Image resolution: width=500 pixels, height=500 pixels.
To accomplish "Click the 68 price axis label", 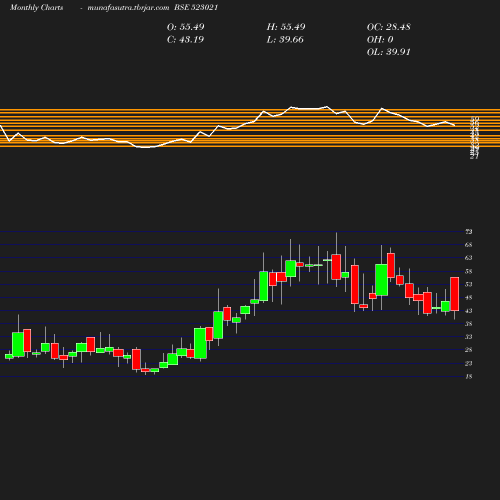I will pyautogui.click(x=469, y=245).
